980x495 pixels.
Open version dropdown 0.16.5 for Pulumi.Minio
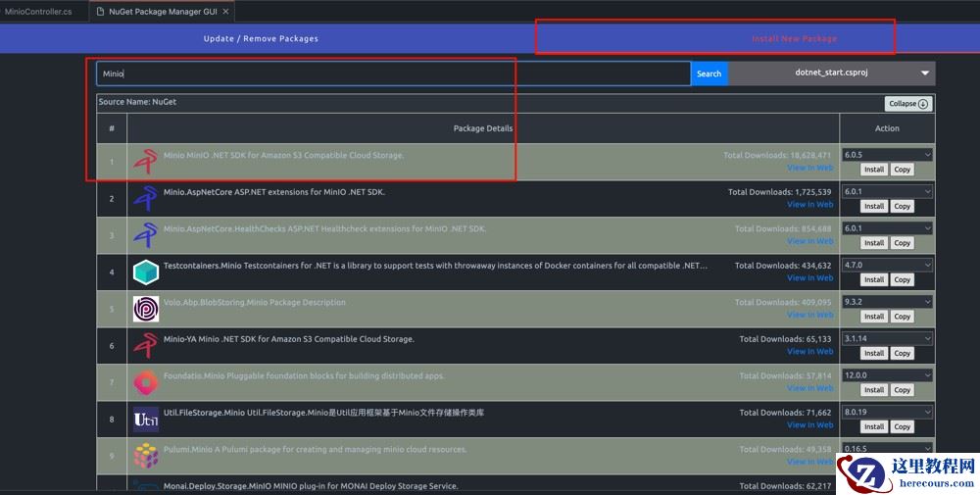[887, 449]
